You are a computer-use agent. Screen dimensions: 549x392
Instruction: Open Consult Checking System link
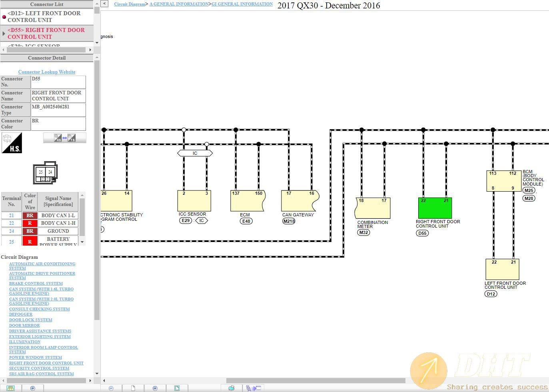39,309
